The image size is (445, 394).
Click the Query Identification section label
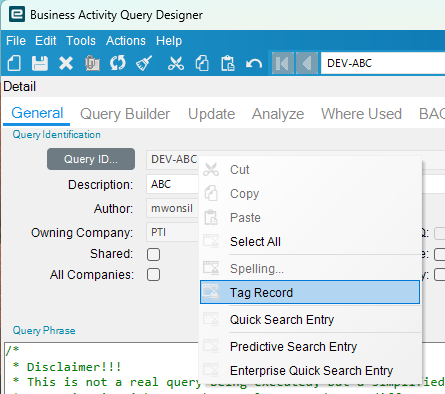tap(56, 135)
